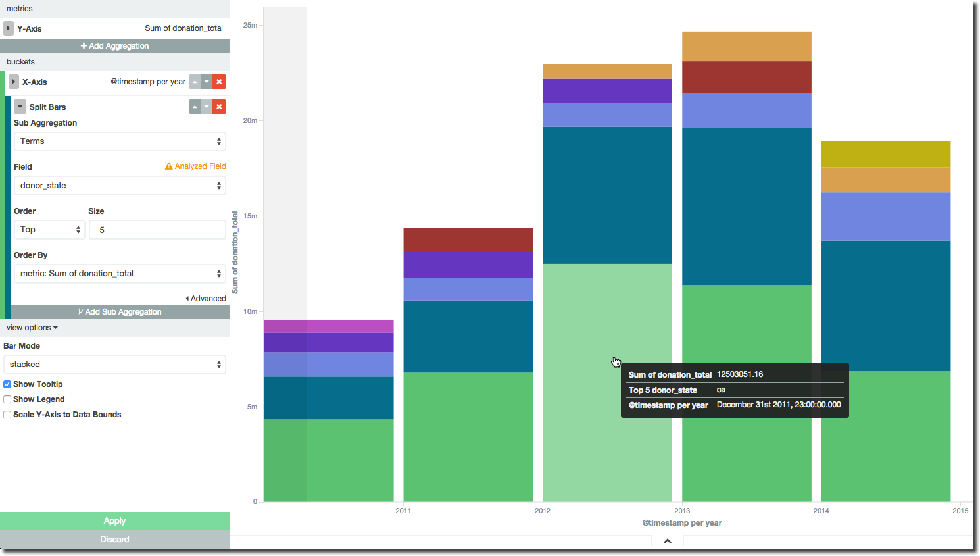
Task: Open the Sub Aggregation Terms dropdown
Action: point(120,141)
